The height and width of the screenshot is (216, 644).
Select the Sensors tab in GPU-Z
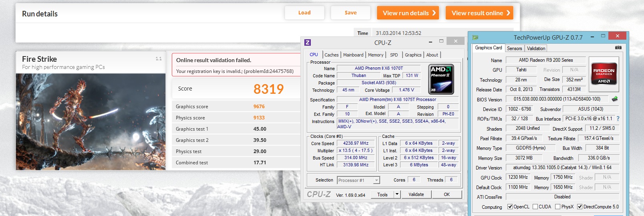[x=515, y=48]
